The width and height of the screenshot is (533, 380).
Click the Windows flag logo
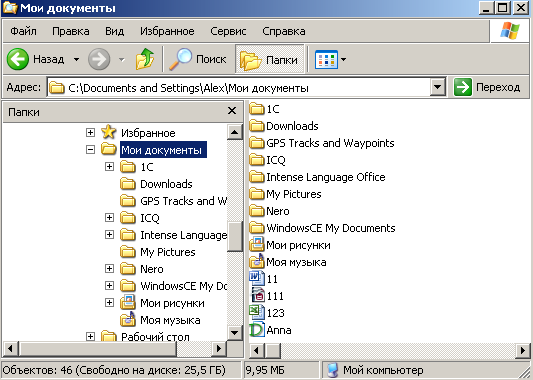[510, 31]
